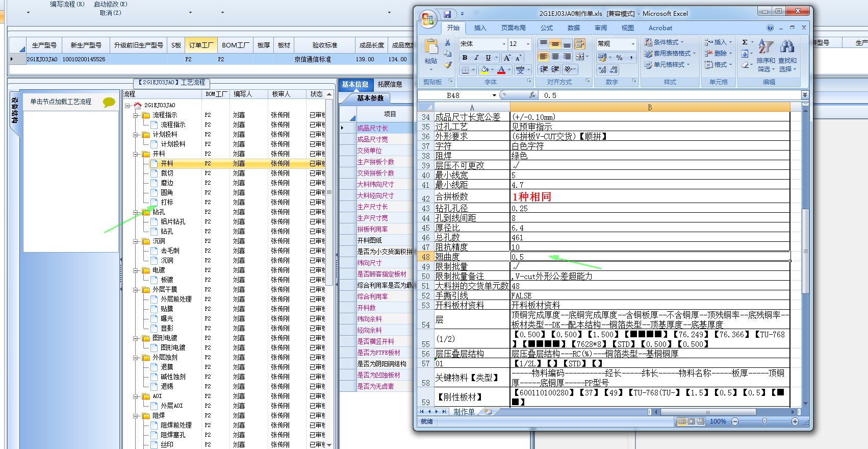The height and width of the screenshot is (449, 868).
Task: Select the 制作单 sheet tab
Action: click(464, 412)
